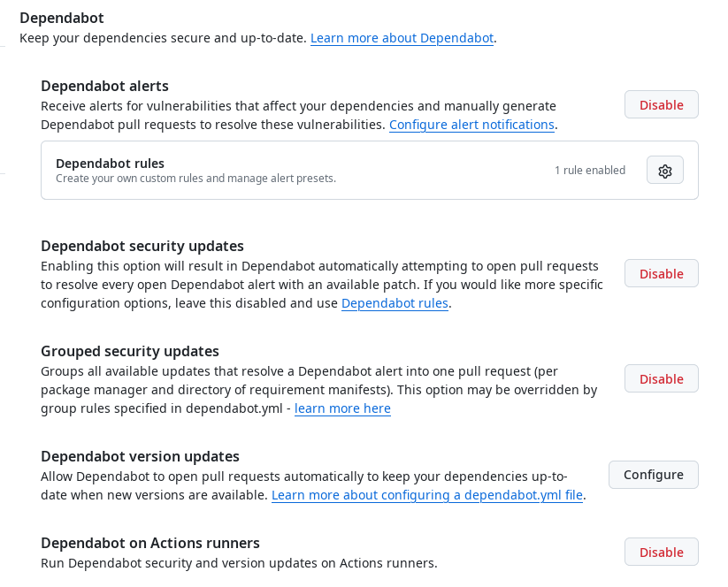This screenshot has width=728, height=587.
Task: Click the Dependabot on Actions runners heading
Action: (150, 544)
